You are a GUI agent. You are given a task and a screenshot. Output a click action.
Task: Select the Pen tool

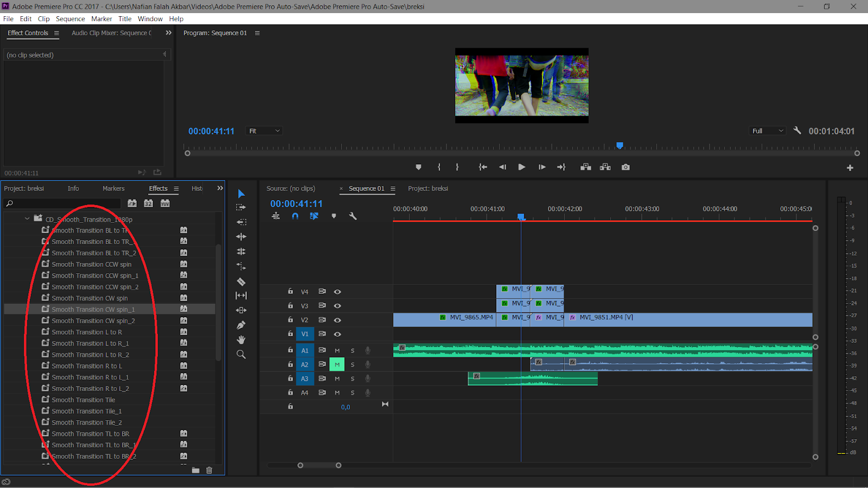point(241,325)
